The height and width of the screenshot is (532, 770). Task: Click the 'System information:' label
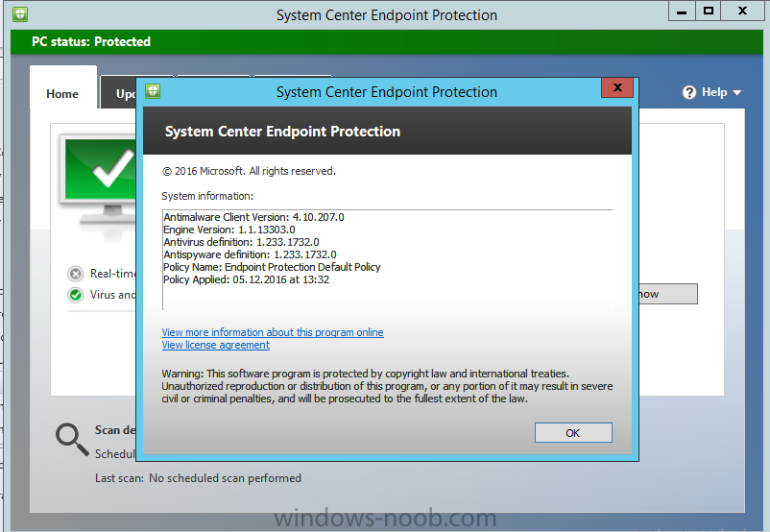click(x=207, y=196)
